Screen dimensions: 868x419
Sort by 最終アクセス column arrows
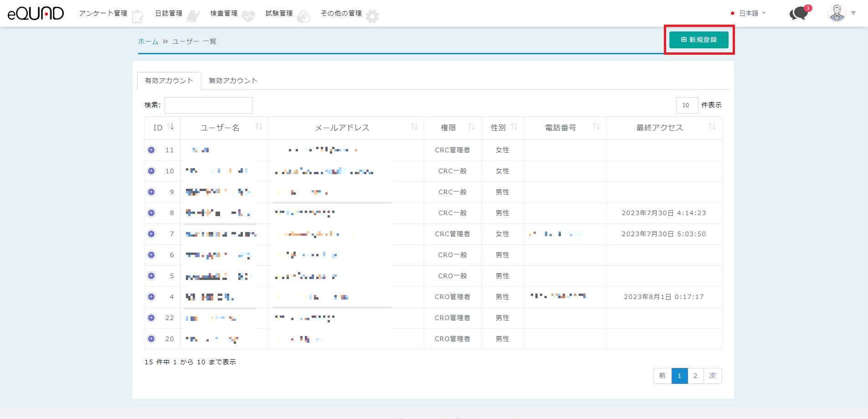coord(712,127)
